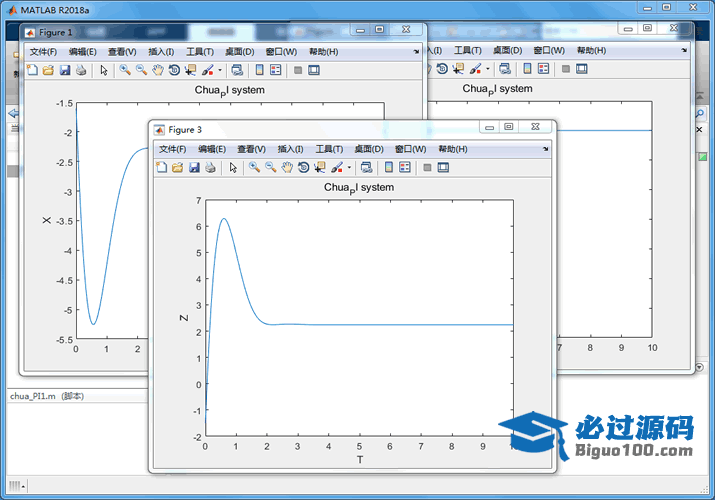Click New Figure icon in Figure 3
Viewport: 715px width, 500px height.
point(161,167)
